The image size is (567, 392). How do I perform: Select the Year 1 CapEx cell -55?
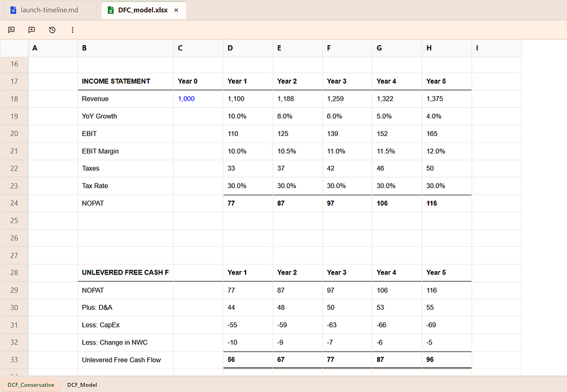click(248, 325)
